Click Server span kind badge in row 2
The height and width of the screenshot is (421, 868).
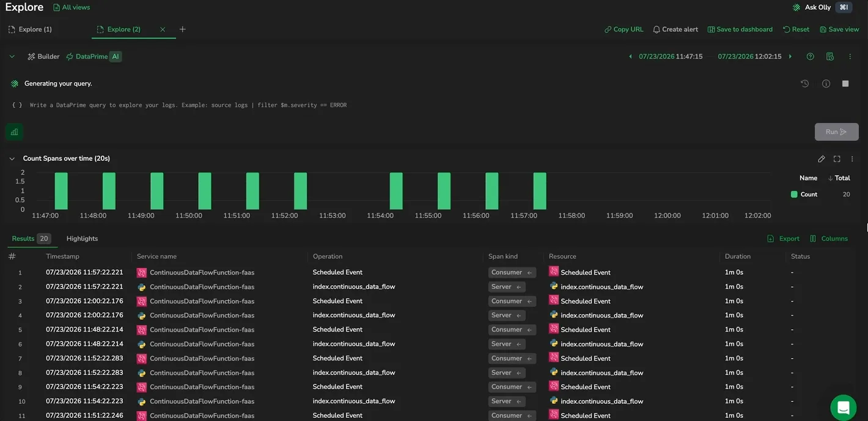pos(507,287)
